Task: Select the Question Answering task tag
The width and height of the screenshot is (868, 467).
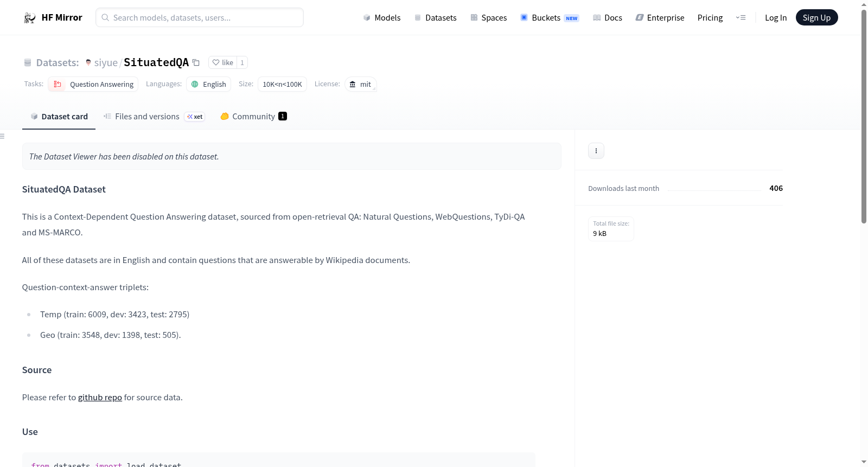Action: [93, 84]
